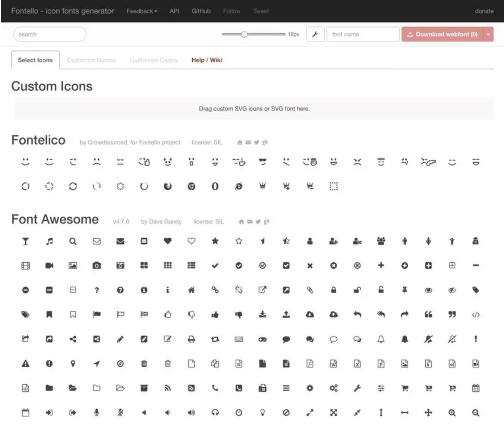Focus the font name input field
Image resolution: width=504 pixels, height=429 pixels.
(x=363, y=34)
